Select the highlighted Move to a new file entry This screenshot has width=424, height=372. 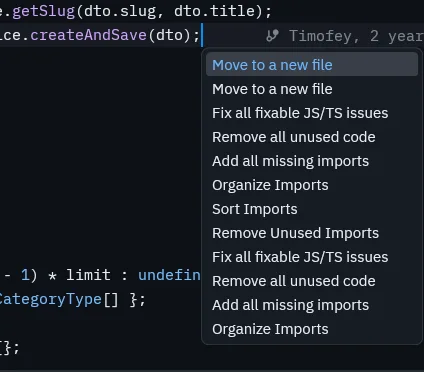click(312, 65)
